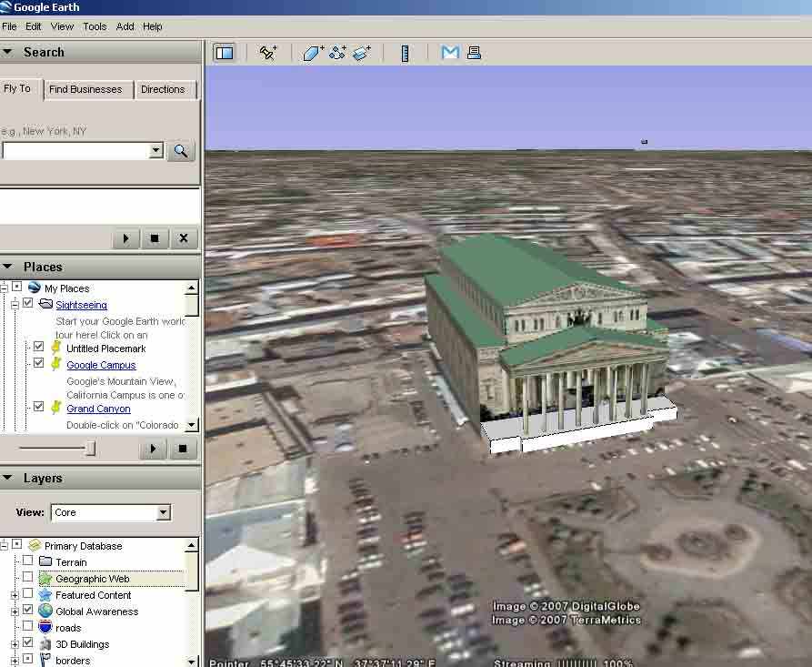Click the search magnifier button
The height and width of the screenshot is (667, 812).
tap(181, 151)
